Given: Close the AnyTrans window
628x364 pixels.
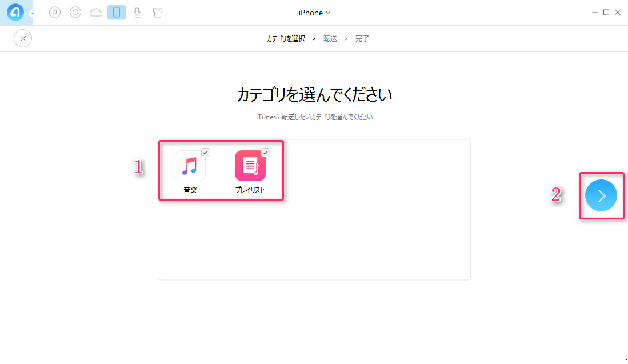Looking at the screenshot, I should [618, 13].
